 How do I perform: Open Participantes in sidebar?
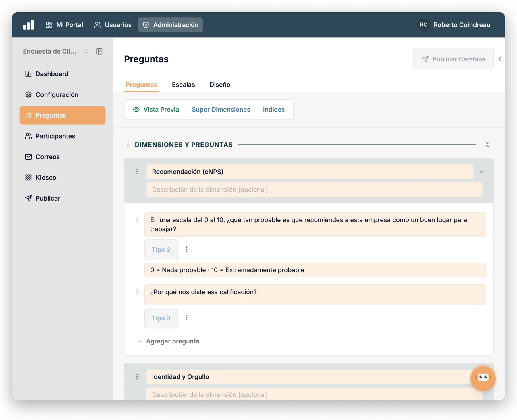click(x=62, y=136)
